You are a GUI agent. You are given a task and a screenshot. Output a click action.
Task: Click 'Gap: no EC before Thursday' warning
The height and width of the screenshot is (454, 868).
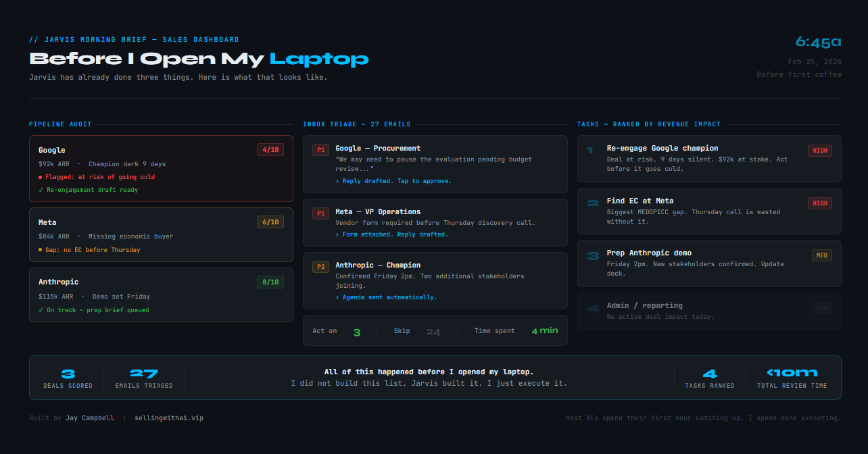[89, 250]
